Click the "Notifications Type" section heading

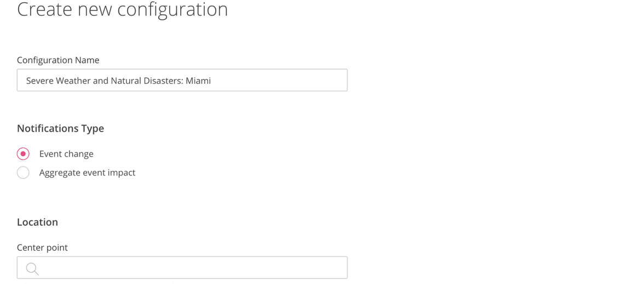pos(60,128)
